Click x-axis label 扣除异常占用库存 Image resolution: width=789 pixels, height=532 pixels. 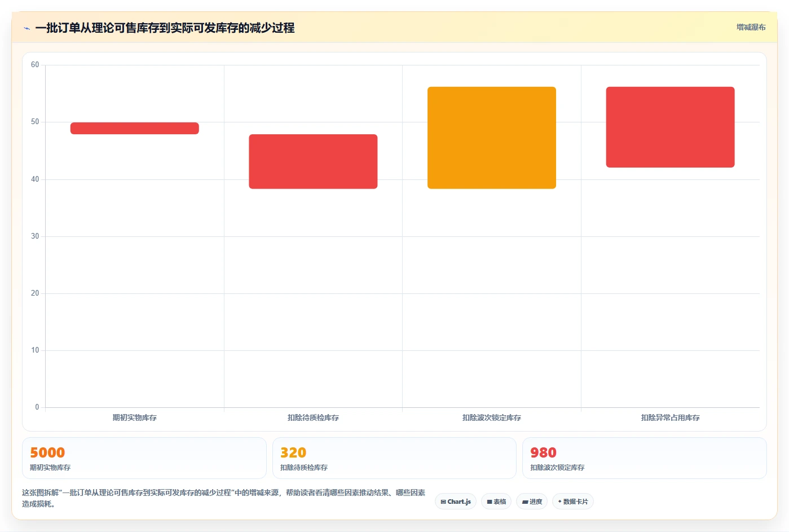(670, 418)
